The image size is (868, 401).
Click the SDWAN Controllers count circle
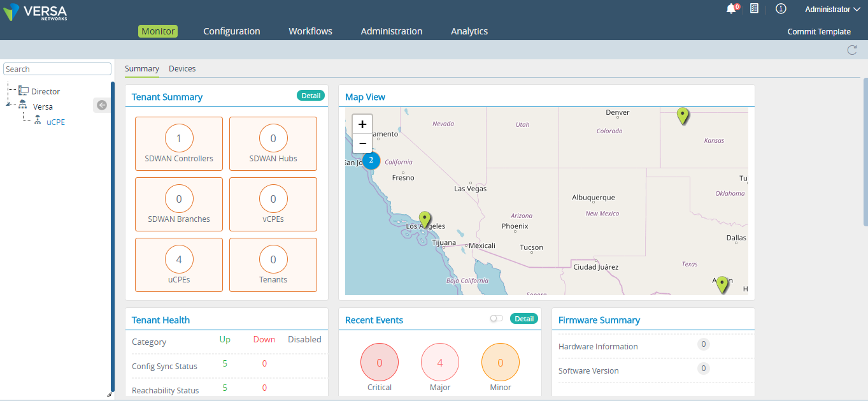click(x=179, y=138)
